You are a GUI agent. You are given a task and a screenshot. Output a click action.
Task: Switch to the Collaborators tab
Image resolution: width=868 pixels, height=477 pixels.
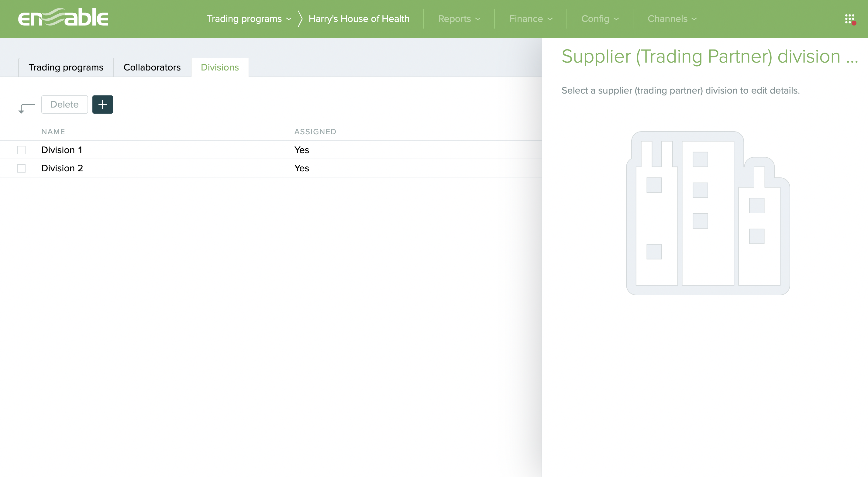152,67
